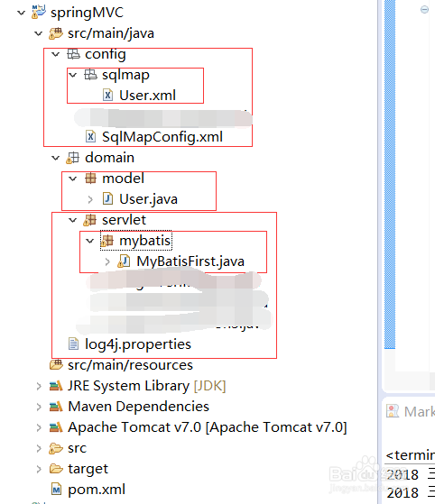
Task: Collapse the src/main/java source folder
Action: [38, 33]
